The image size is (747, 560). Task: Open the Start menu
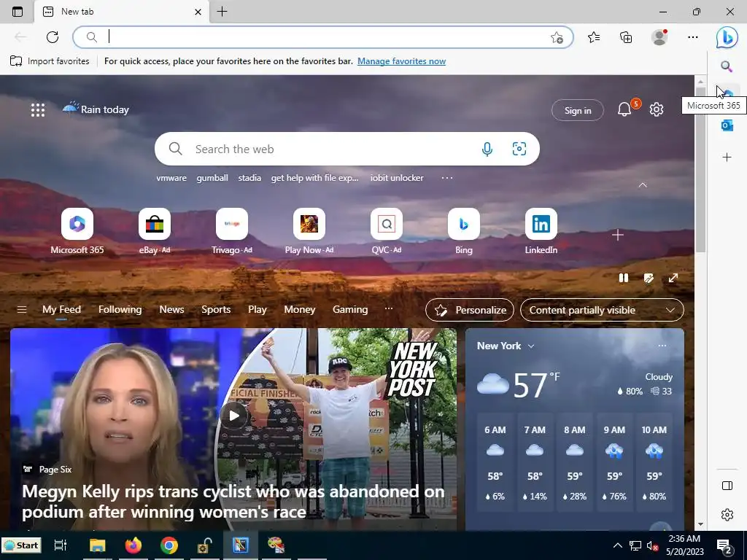click(x=21, y=545)
